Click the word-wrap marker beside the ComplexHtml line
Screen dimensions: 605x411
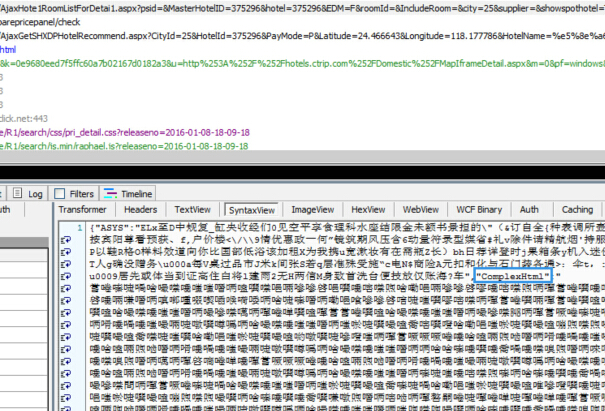[66, 276]
